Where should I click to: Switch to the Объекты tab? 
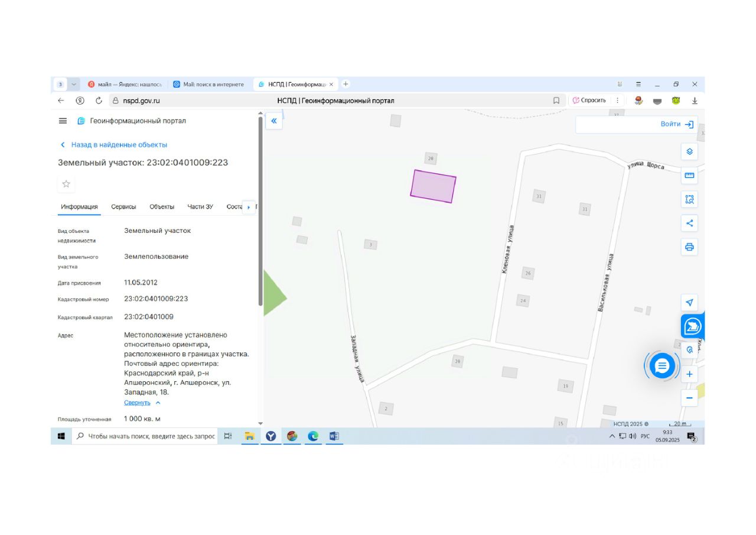162,207
